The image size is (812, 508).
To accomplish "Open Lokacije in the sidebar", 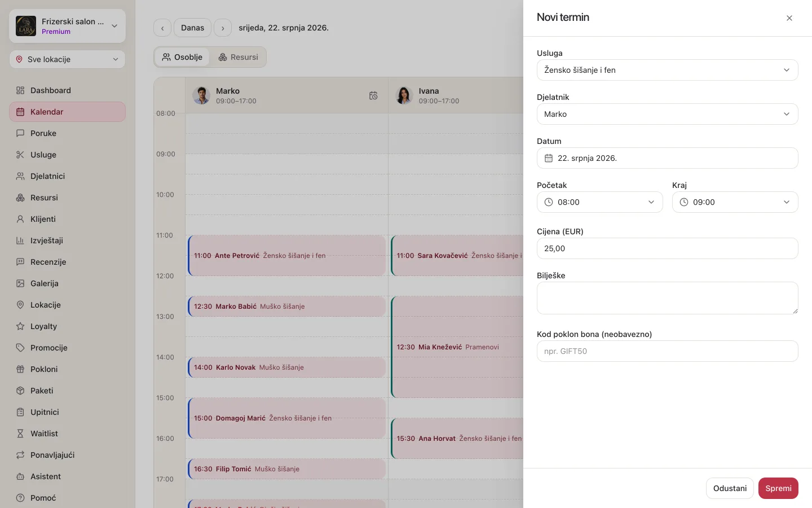I will click(x=68, y=305).
